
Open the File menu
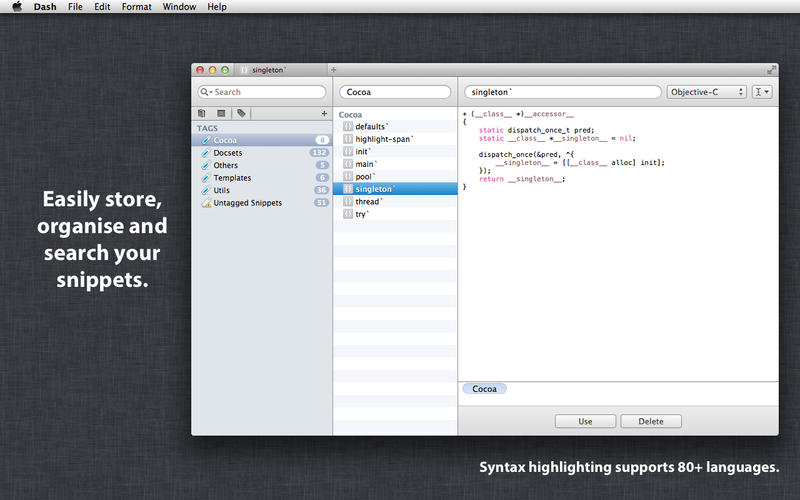75,7
